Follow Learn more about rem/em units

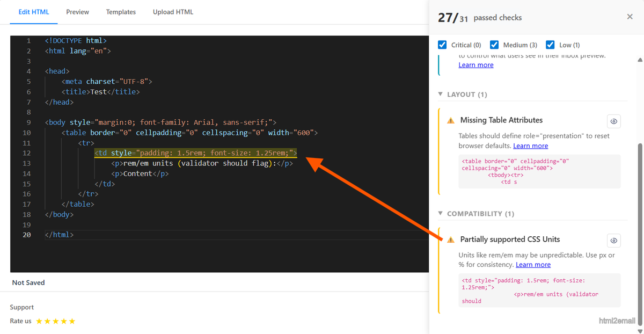click(533, 264)
